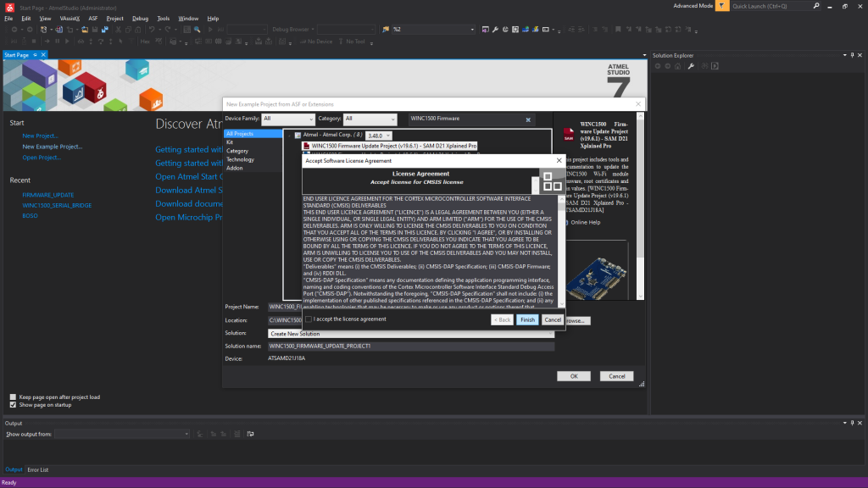Click the Solution Explorer properties wrench icon
This screenshot has height=488, width=868.
pyautogui.click(x=691, y=66)
